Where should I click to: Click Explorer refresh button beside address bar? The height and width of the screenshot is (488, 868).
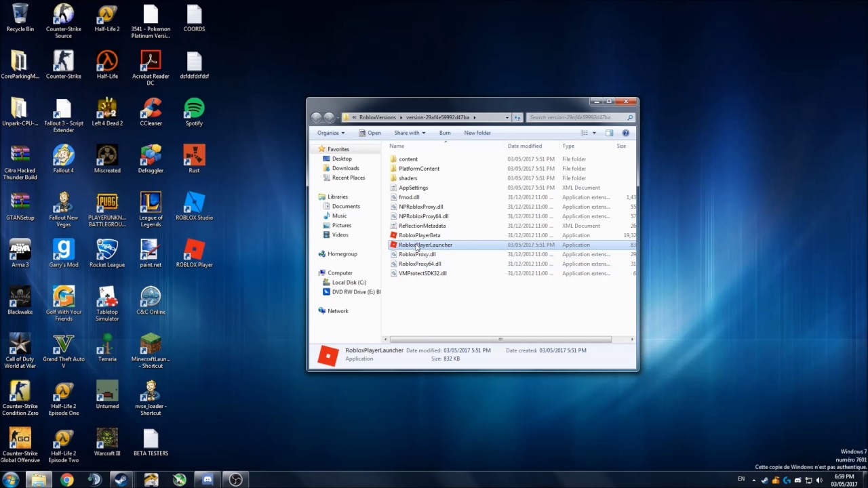517,117
